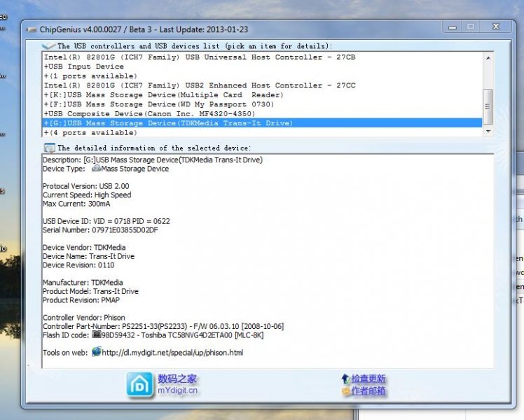This screenshot has width=524, height=420.
Task: Select the +USB Input Device row
Action: click(262, 66)
